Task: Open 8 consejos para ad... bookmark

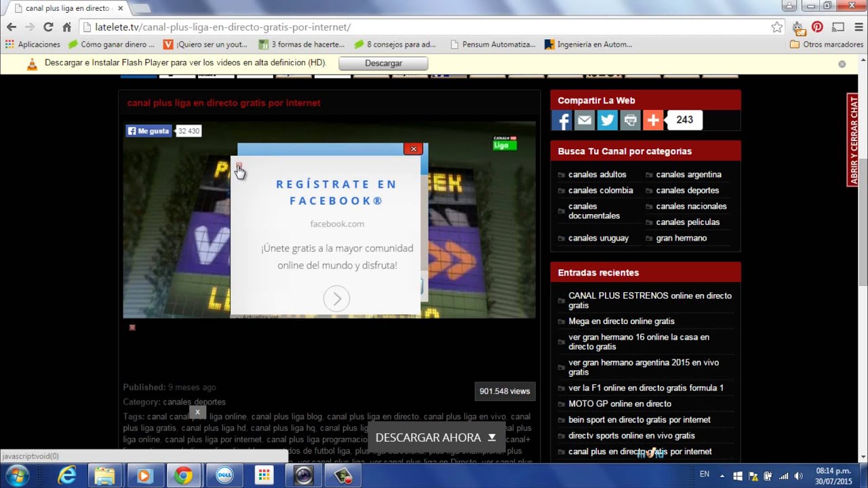Action: 395,45
